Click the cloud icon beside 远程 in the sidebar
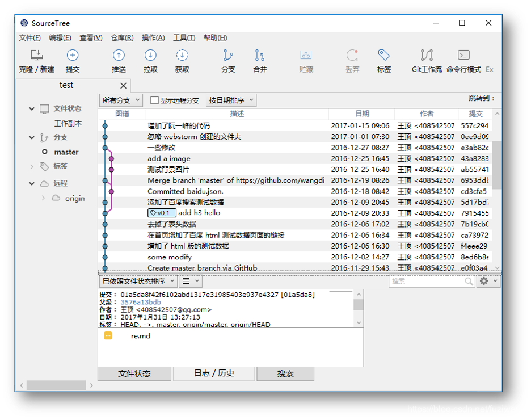The height and width of the screenshot is (420, 531). [x=44, y=183]
